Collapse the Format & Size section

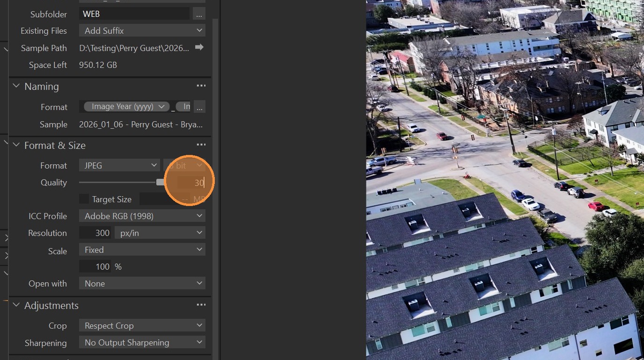pos(16,145)
